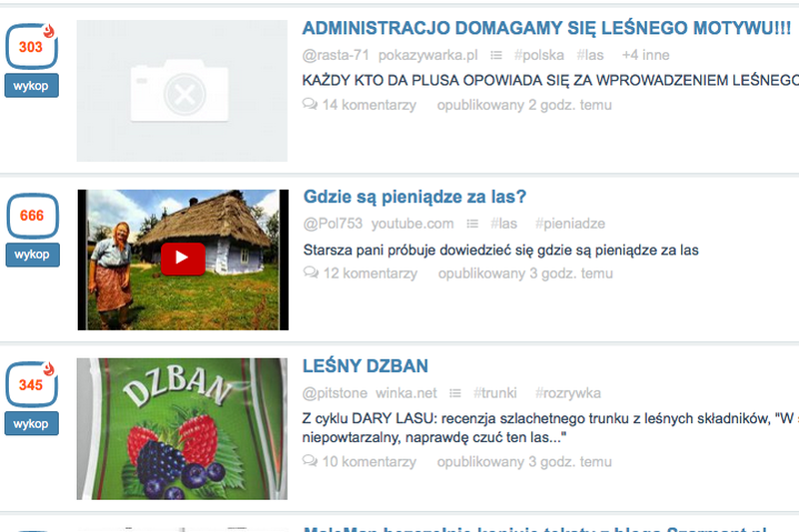Open source domain youtube.com
The height and width of the screenshot is (532, 799).
point(412,224)
